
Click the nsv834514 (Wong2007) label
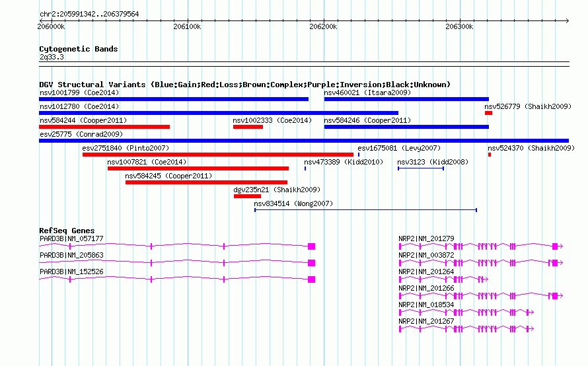pyautogui.click(x=293, y=203)
